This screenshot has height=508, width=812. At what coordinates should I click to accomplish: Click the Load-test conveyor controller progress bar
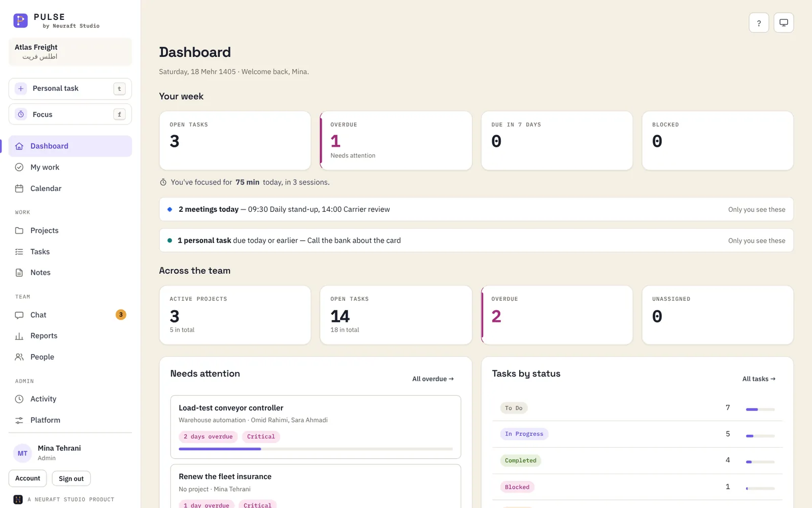point(316,449)
